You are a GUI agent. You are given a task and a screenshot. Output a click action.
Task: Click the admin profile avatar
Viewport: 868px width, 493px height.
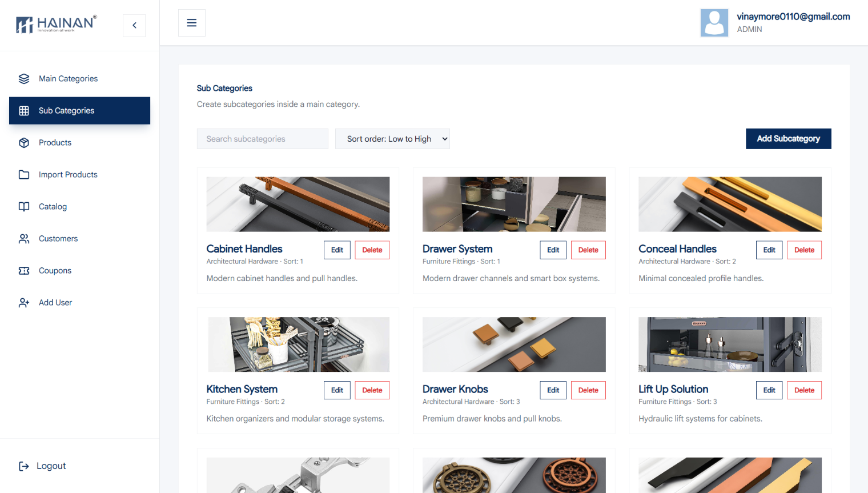tap(714, 23)
